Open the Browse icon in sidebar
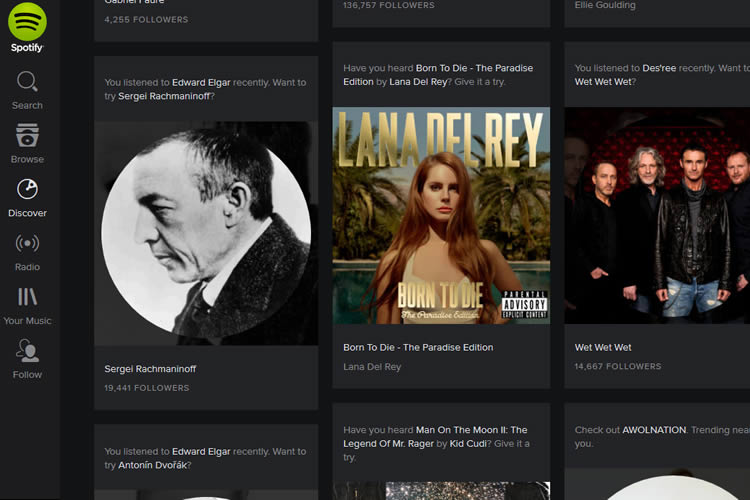Viewport: 750px width, 500px height. 27,136
